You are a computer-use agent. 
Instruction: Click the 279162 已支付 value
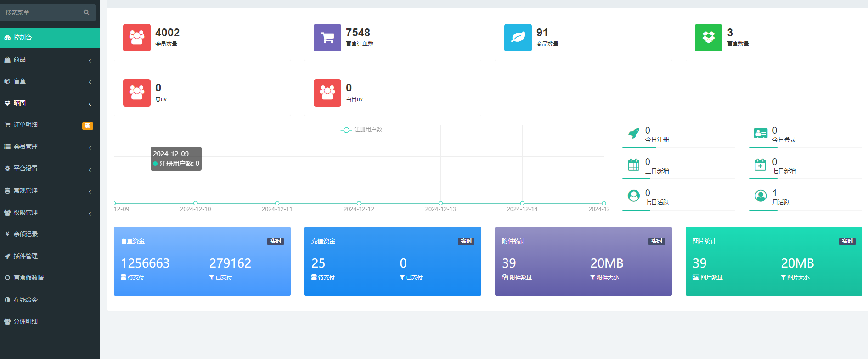pos(230,263)
